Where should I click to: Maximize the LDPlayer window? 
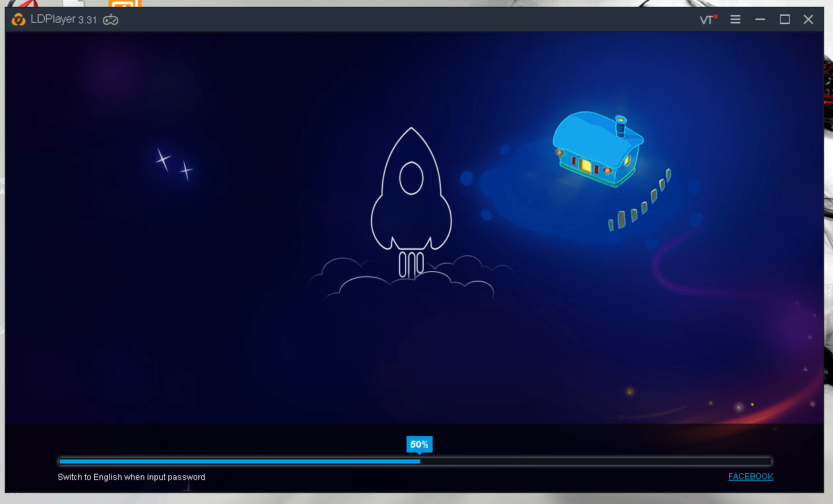[784, 20]
